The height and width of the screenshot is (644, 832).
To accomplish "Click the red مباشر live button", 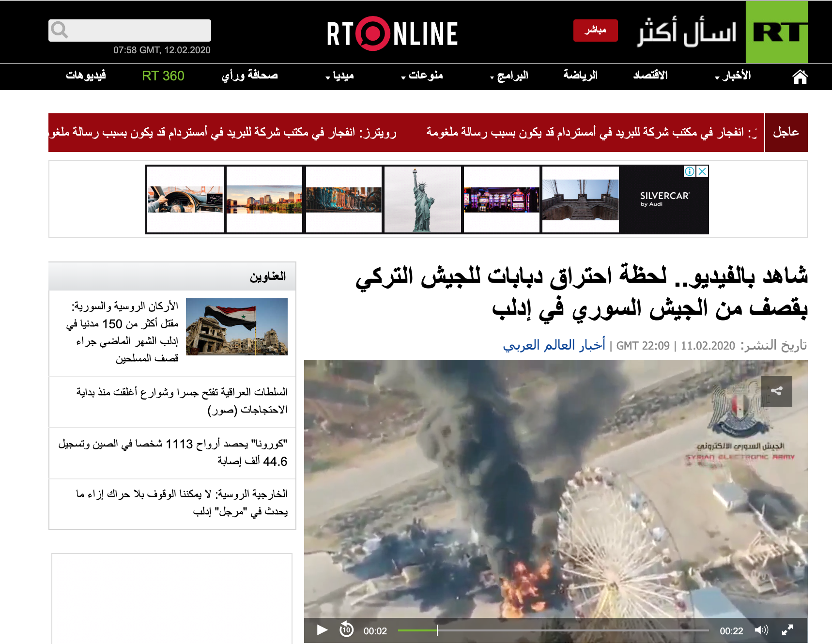I will point(595,31).
